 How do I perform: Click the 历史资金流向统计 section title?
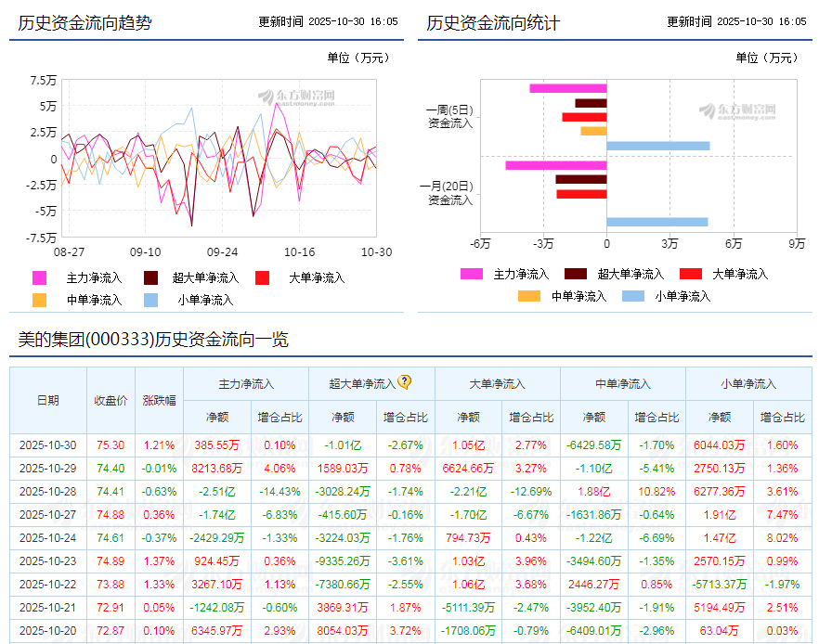493,23
